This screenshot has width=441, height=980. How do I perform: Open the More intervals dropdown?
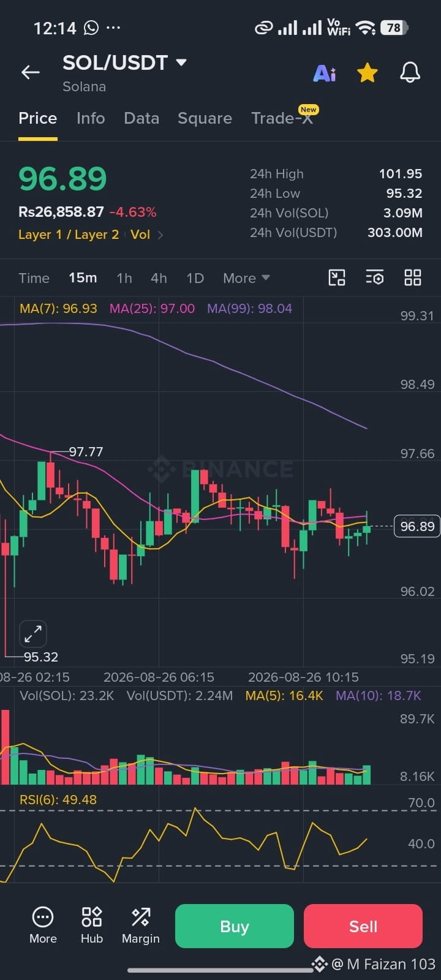pos(246,278)
